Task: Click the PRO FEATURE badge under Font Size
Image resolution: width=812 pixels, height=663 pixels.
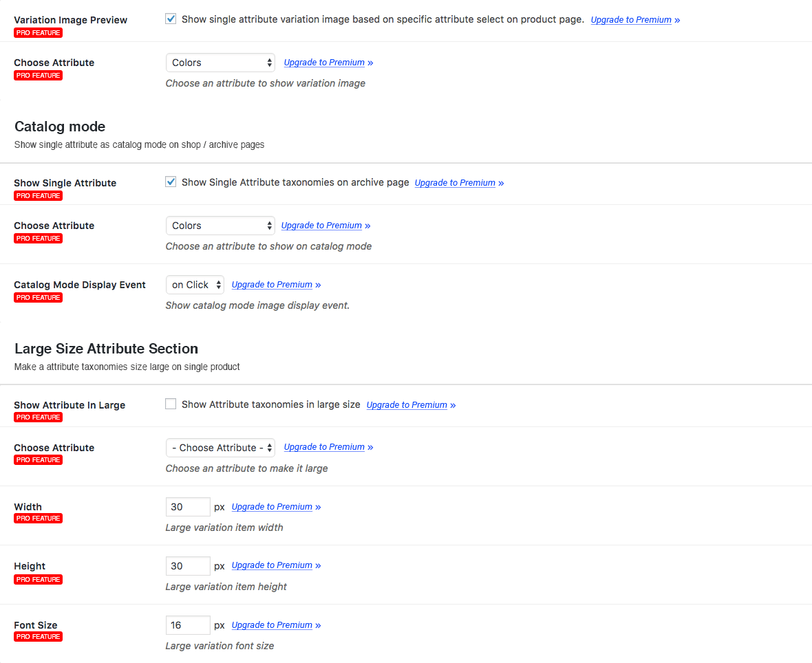Action: pos(39,637)
